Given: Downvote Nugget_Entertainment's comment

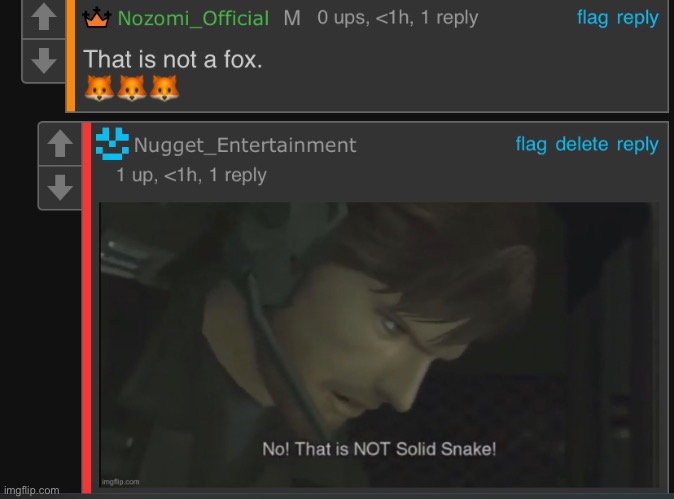Looking at the screenshot, I should 60,188.
